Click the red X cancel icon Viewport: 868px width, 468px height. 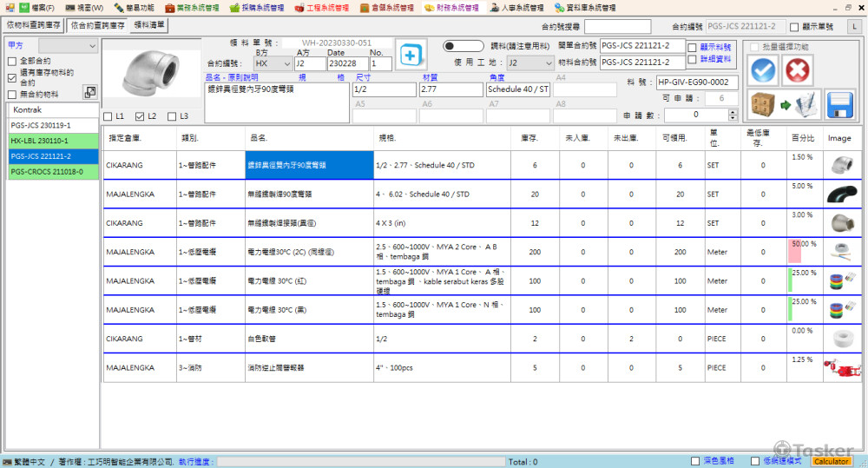798,70
